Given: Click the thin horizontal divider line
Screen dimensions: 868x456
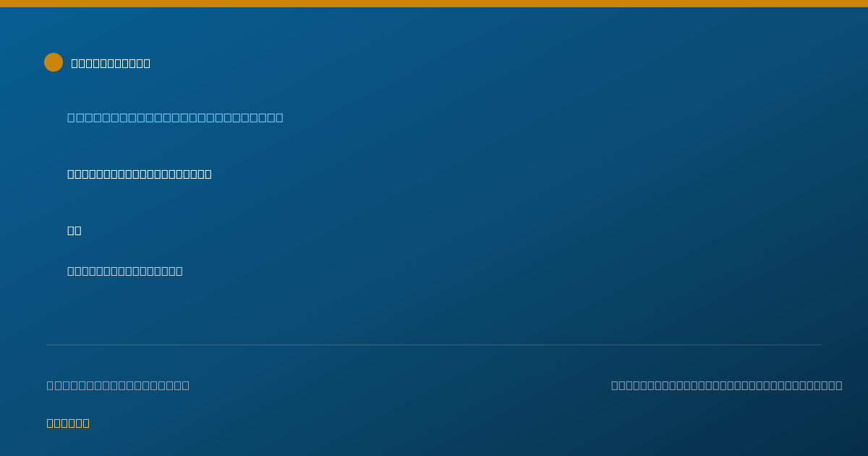Looking at the screenshot, I should (x=434, y=345).
